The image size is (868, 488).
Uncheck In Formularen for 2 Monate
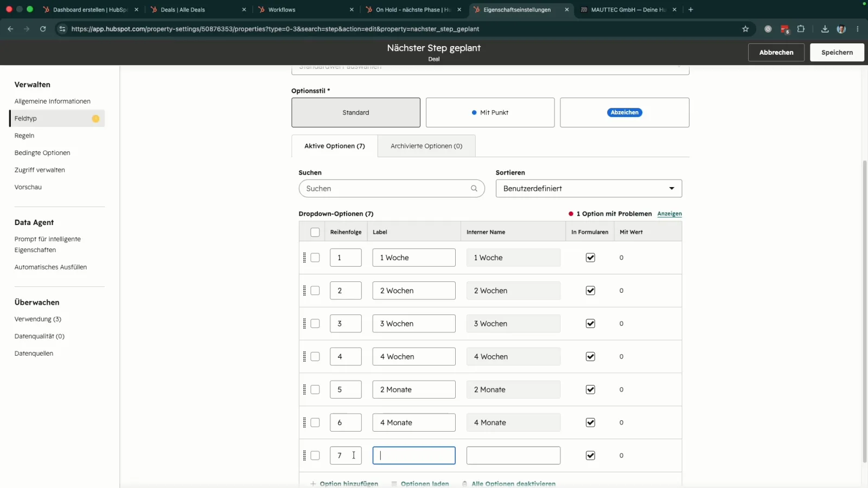pyautogui.click(x=590, y=389)
